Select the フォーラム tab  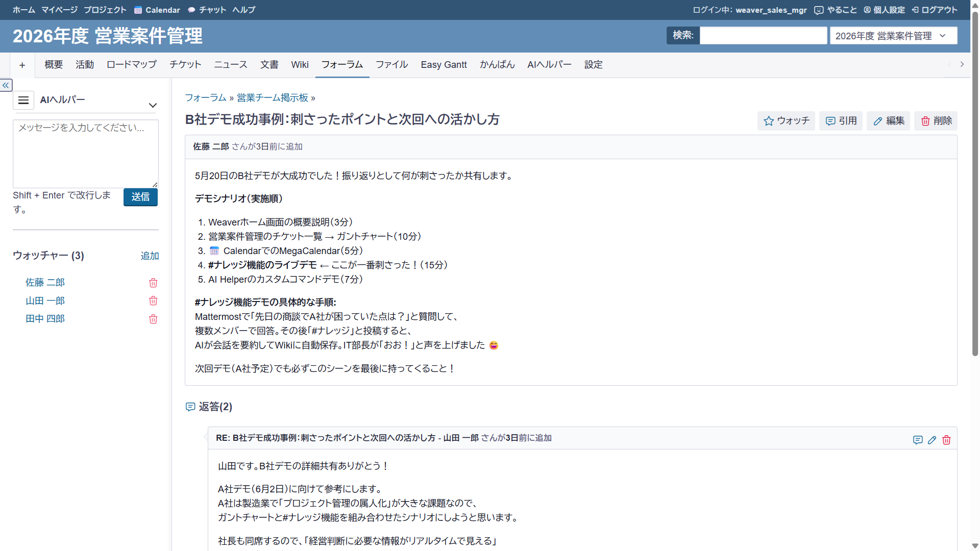tap(342, 65)
